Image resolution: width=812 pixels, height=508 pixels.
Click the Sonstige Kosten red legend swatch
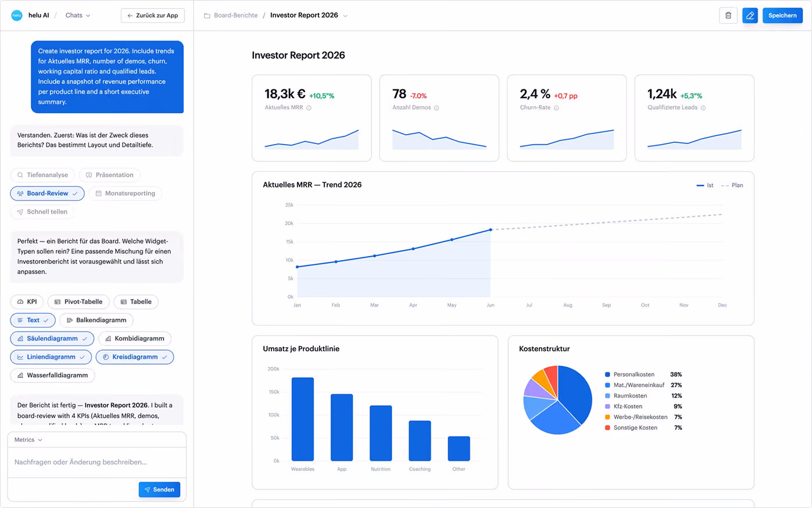click(x=607, y=428)
